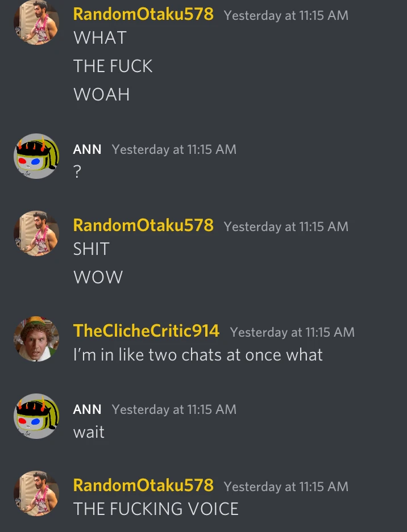407x532 pixels.
Task: Open RandomOtaku578's avatar beside THE FUCKING VOICE
Action: pos(36,493)
